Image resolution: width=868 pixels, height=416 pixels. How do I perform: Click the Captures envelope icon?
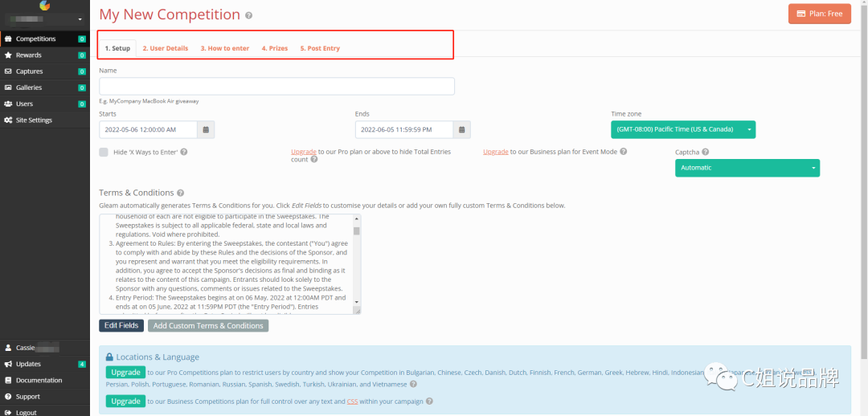coord(8,71)
